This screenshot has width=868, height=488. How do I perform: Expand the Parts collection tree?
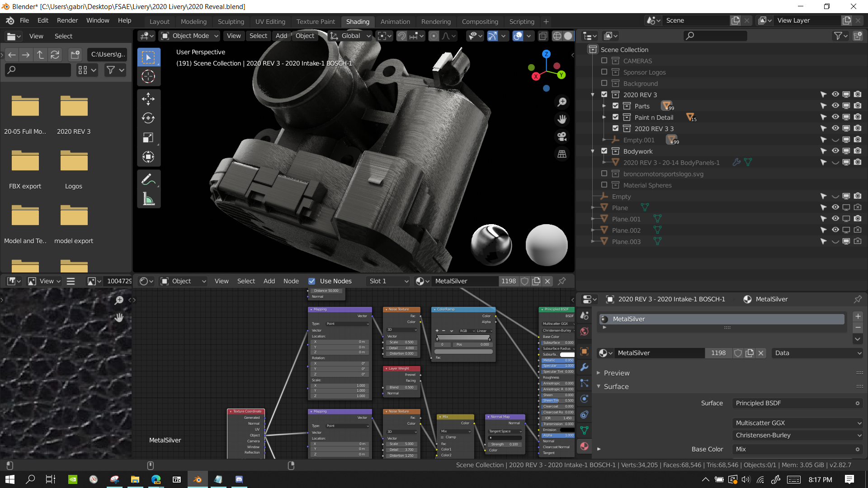click(604, 106)
